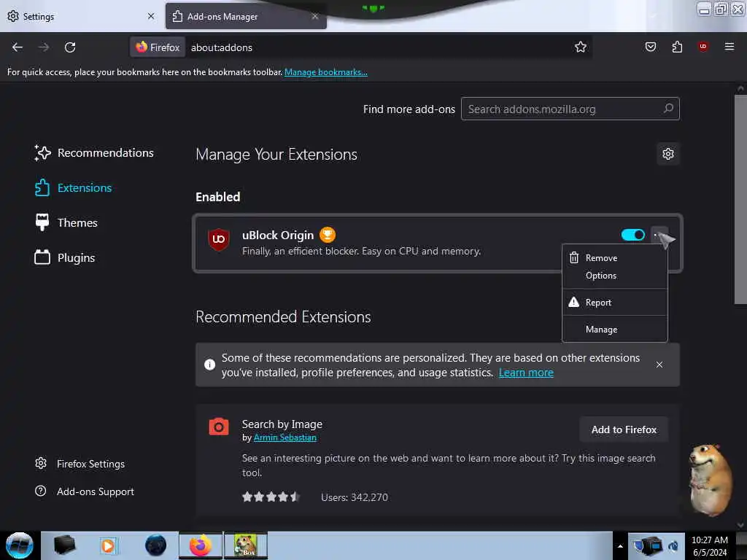Viewport: 747px width, 560px height.
Task: Click the taskbar clock showing 10:27 AM
Action: click(709, 545)
